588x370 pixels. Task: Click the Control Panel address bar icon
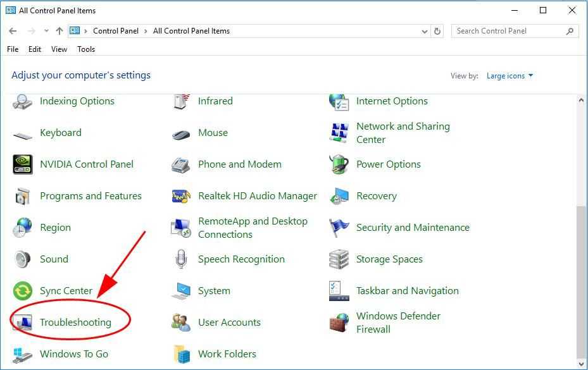point(75,31)
